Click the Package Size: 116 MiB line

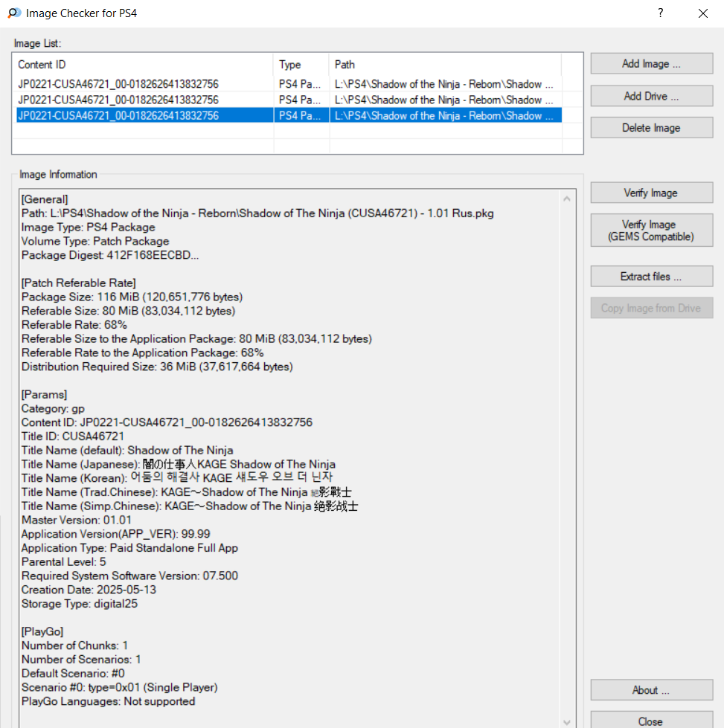pos(132,297)
